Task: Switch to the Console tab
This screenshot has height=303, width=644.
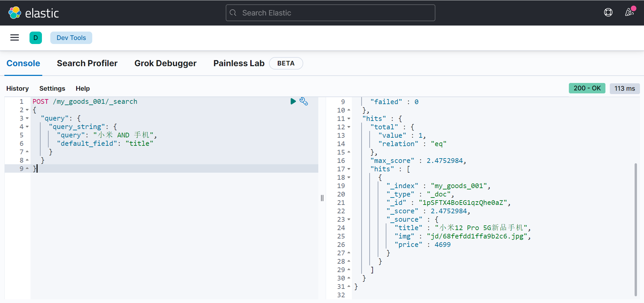Action: 23,63
